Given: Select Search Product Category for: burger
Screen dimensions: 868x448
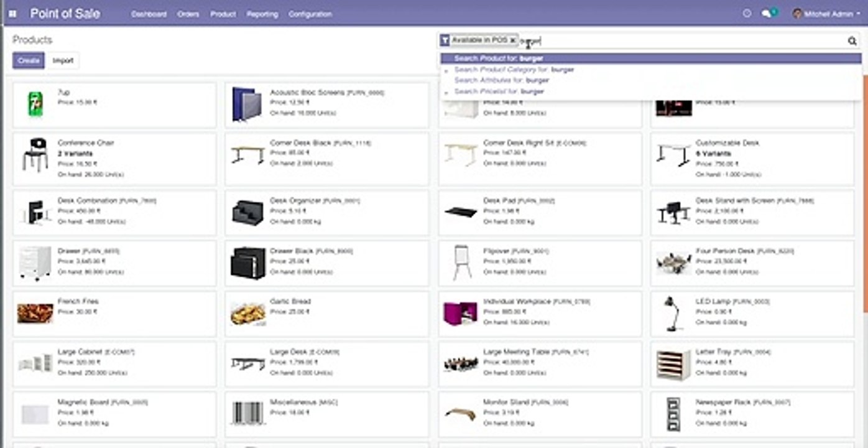Looking at the screenshot, I should pos(651,70).
